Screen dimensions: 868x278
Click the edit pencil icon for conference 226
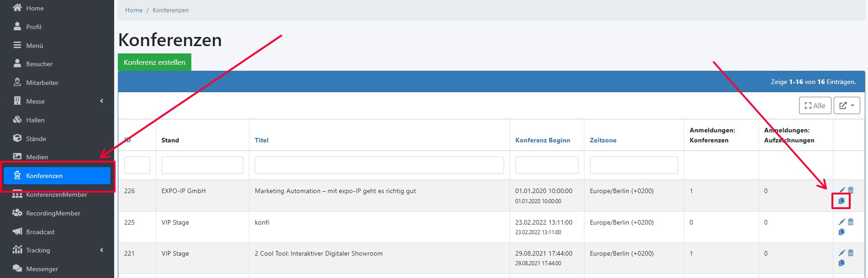pos(842,190)
